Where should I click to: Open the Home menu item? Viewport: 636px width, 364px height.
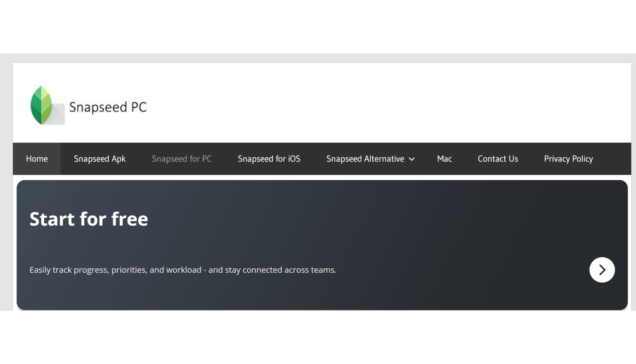point(37,159)
